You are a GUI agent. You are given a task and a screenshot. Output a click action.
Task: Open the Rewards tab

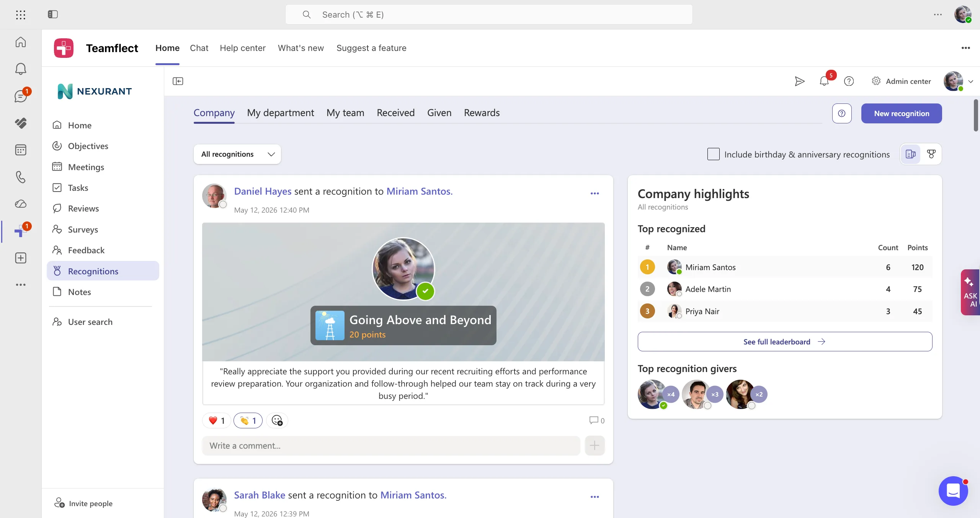pyautogui.click(x=482, y=113)
